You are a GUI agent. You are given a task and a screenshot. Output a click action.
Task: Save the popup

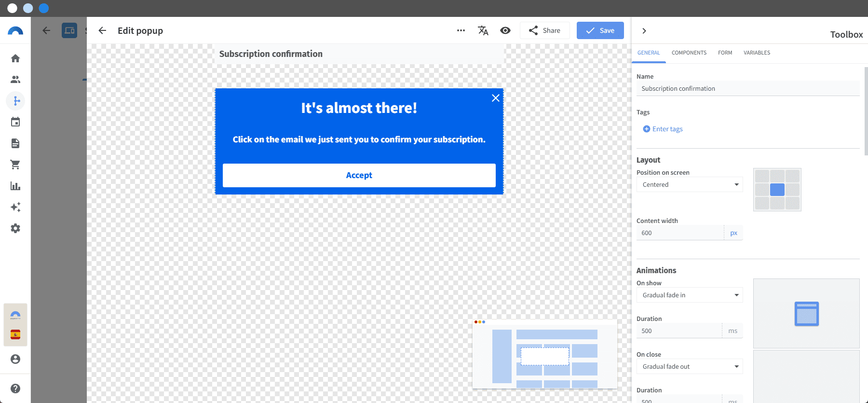[x=600, y=30]
